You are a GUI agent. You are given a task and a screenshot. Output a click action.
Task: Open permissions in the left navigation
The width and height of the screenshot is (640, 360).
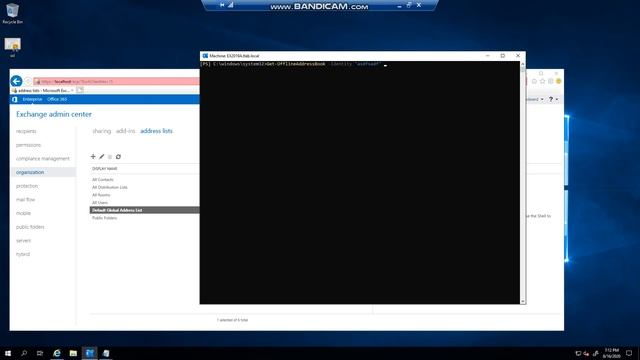click(29, 145)
